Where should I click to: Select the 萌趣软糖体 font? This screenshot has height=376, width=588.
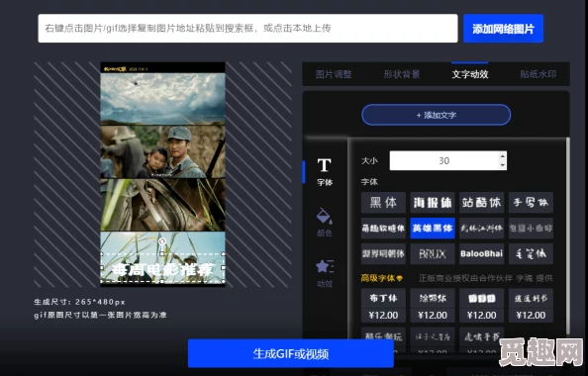[x=383, y=228]
